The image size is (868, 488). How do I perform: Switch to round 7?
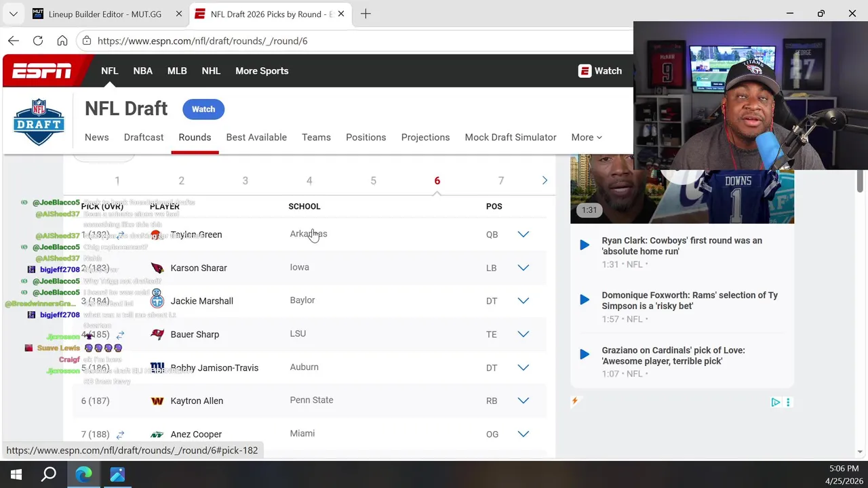[501, 180]
